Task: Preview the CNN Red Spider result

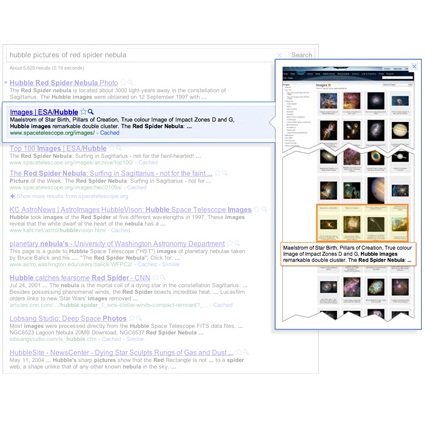Action: click(163, 277)
